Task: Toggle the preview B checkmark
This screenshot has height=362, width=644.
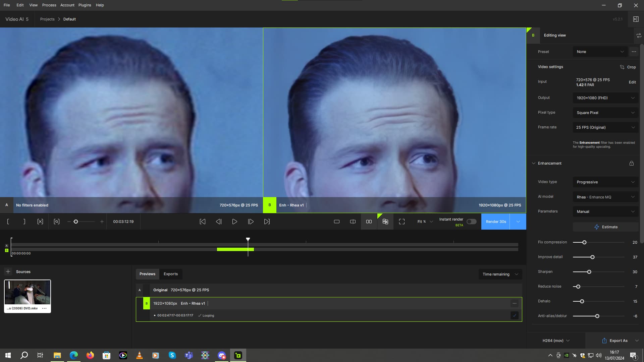Action: (515, 315)
